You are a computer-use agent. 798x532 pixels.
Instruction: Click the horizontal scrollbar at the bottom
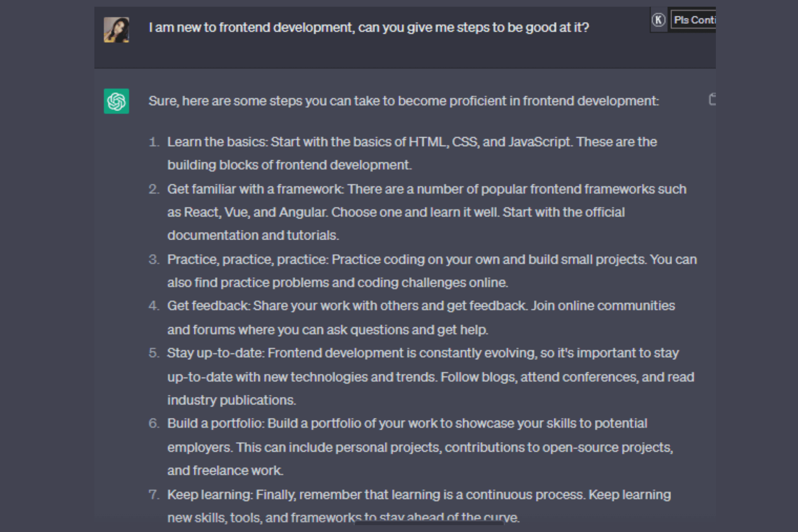click(429, 523)
